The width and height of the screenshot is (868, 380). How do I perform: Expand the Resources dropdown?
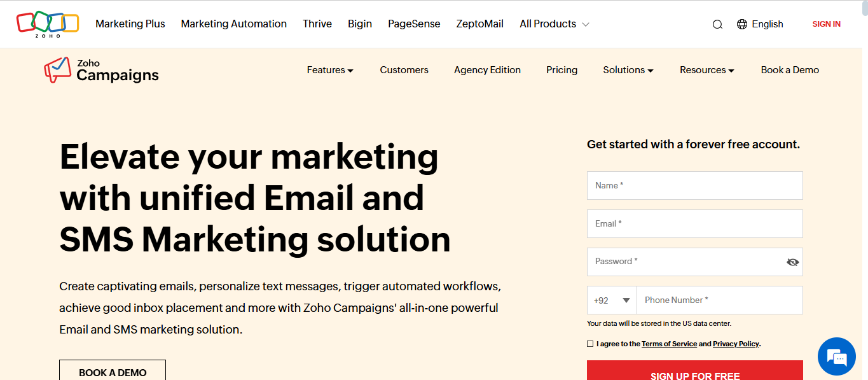[707, 70]
